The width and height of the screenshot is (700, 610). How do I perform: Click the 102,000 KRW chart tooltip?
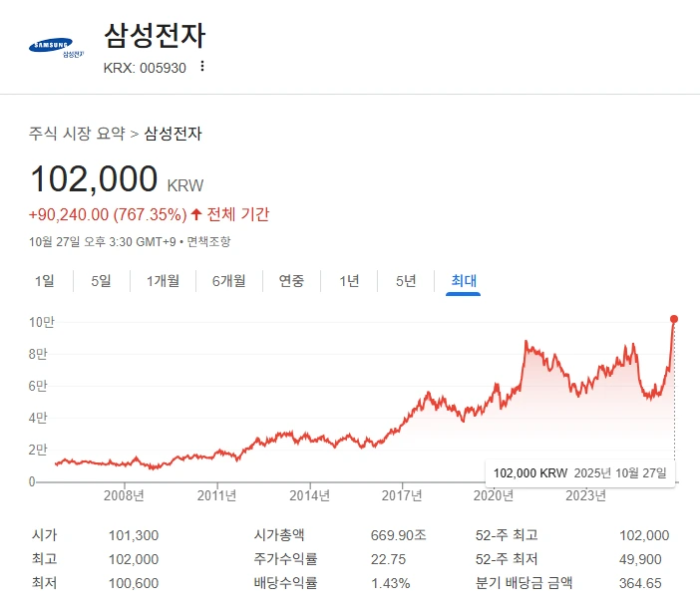580,473
